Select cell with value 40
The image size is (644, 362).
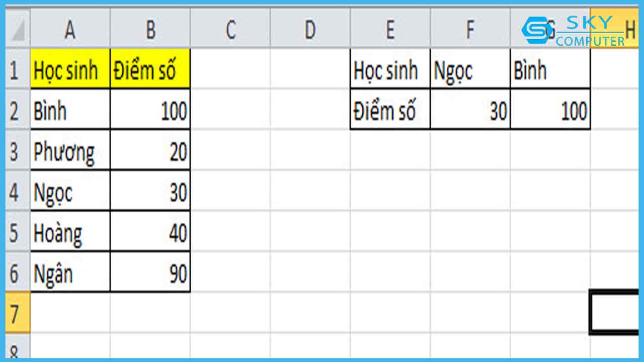(x=150, y=231)
